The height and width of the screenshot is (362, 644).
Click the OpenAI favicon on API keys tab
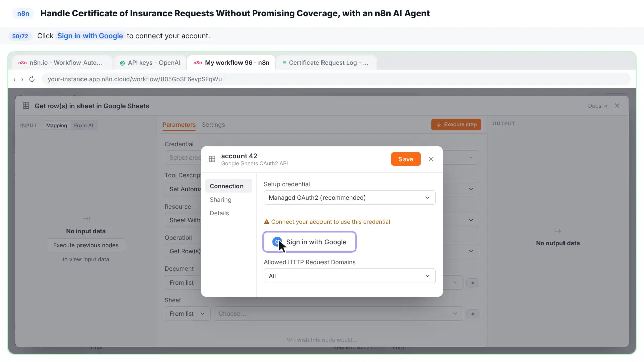tap(122, 63)
